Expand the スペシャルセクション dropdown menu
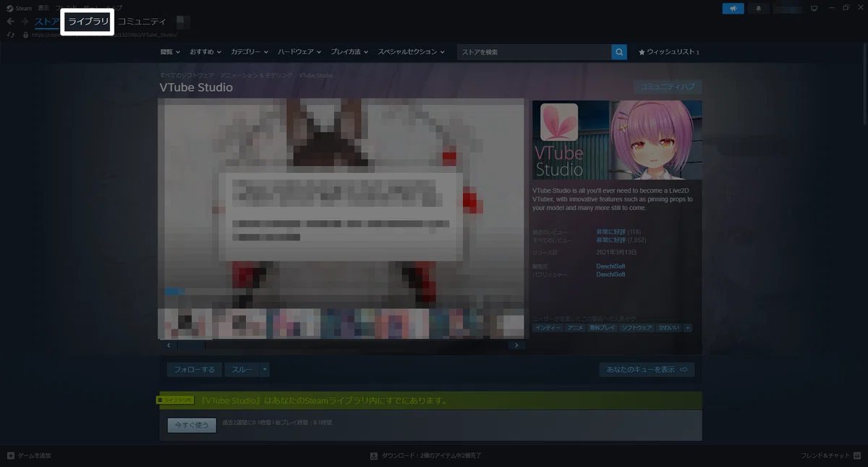The height and width of the screenshot is (467, 868). pos(411,52)
